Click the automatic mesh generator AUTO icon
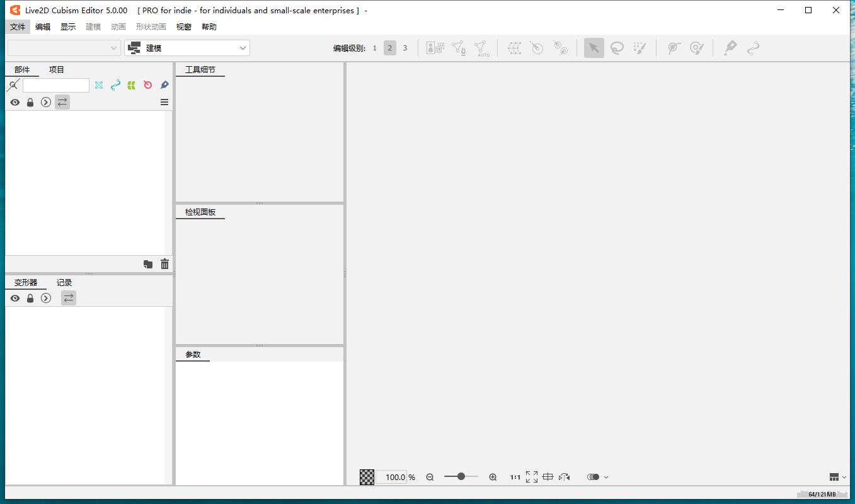Viewport: 855px width, 504px height. pyautogui.click(x=482, y=49)
